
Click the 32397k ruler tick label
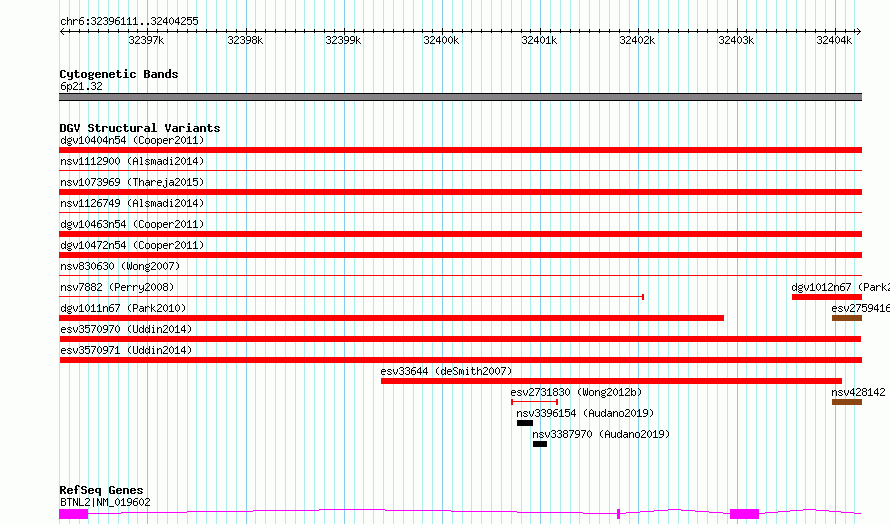[146, 40]
